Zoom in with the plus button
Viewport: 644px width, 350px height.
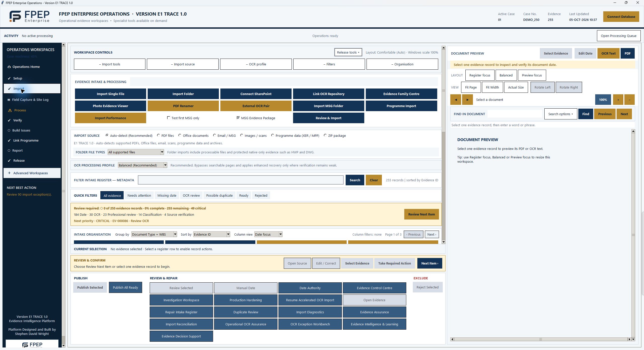coord(618,100)
